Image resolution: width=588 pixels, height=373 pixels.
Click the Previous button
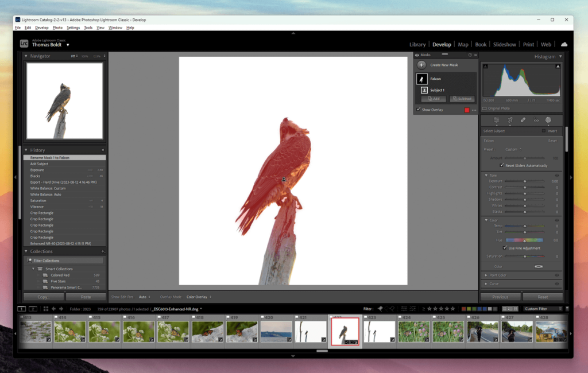click(500, 297)
